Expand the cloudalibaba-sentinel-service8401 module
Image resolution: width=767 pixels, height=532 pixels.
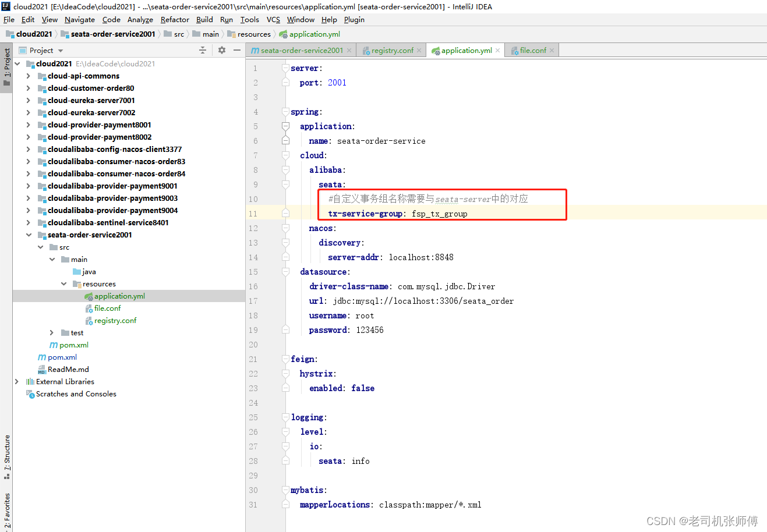(x=29, y=222)
